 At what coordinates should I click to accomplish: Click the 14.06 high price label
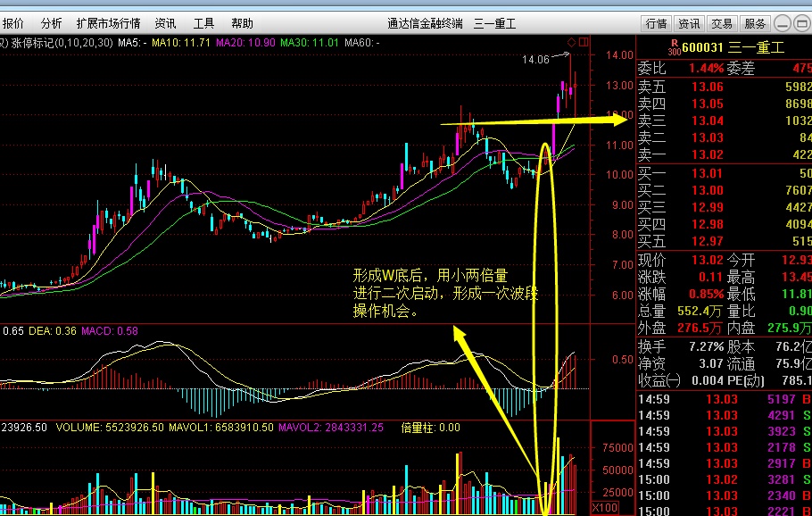coord(535,60)
